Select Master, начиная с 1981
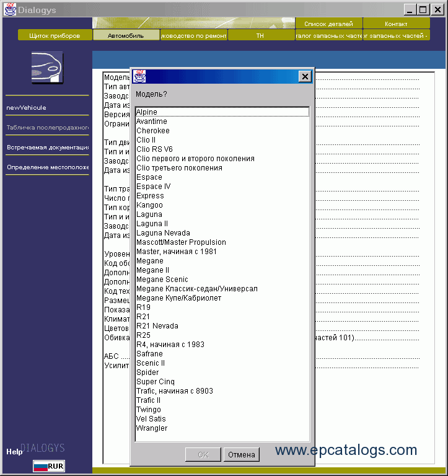Viewport: 448px width, 476px height. click(222, 252)
